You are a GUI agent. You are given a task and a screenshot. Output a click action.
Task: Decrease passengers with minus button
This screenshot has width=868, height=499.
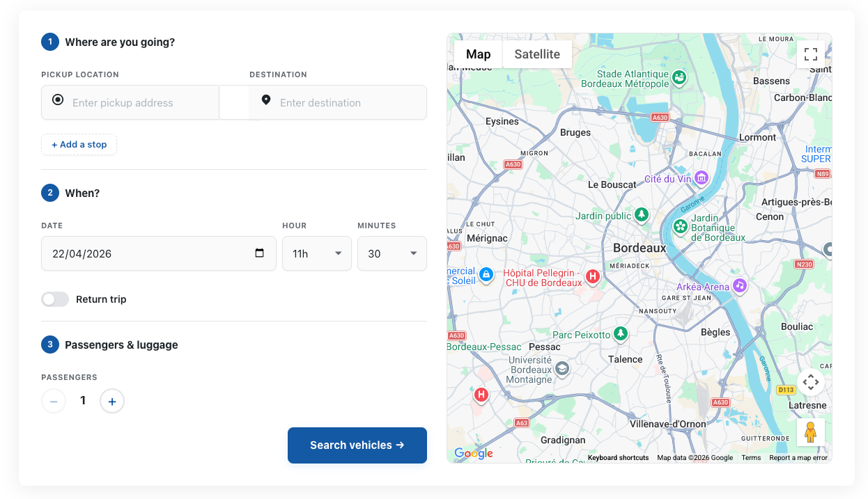54,401
